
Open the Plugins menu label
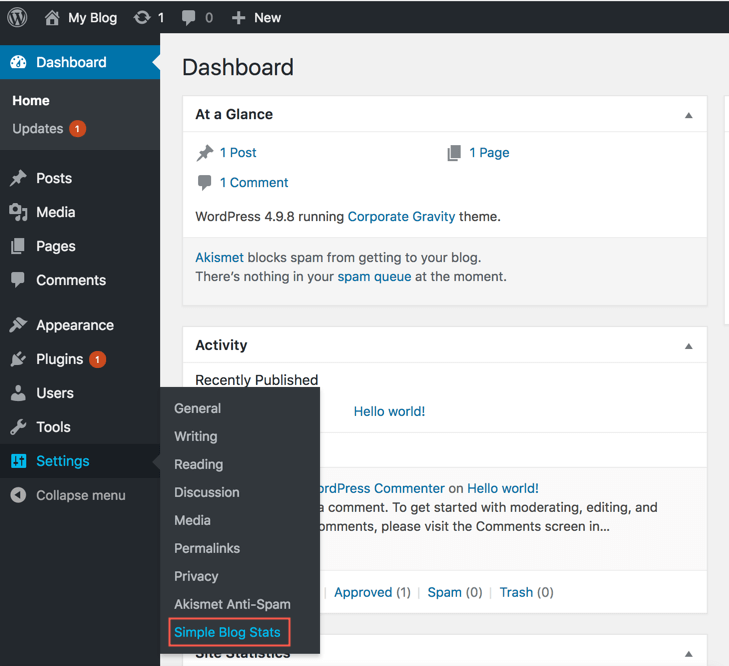[60, 359]
